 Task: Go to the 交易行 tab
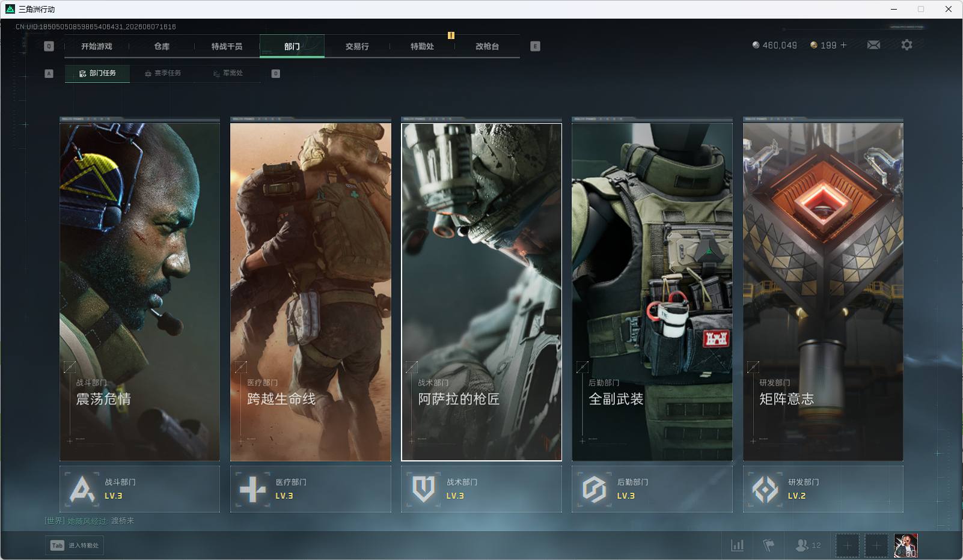(357, 46)
